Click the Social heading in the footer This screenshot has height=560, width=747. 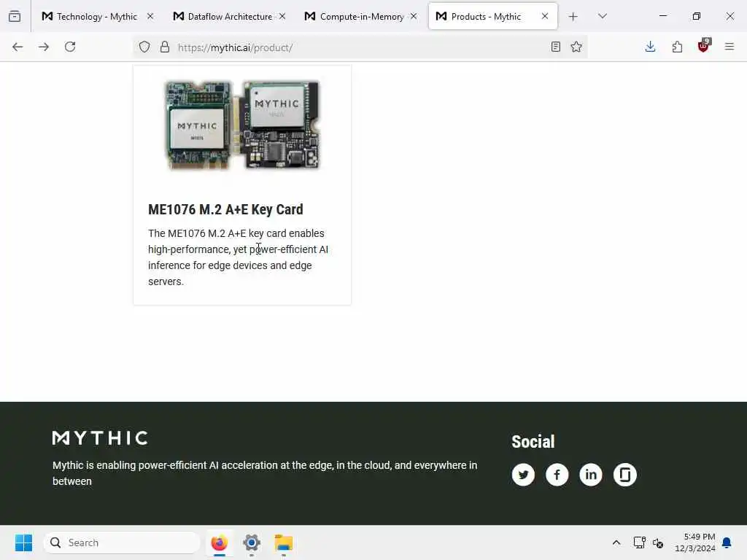pos(533,441)
